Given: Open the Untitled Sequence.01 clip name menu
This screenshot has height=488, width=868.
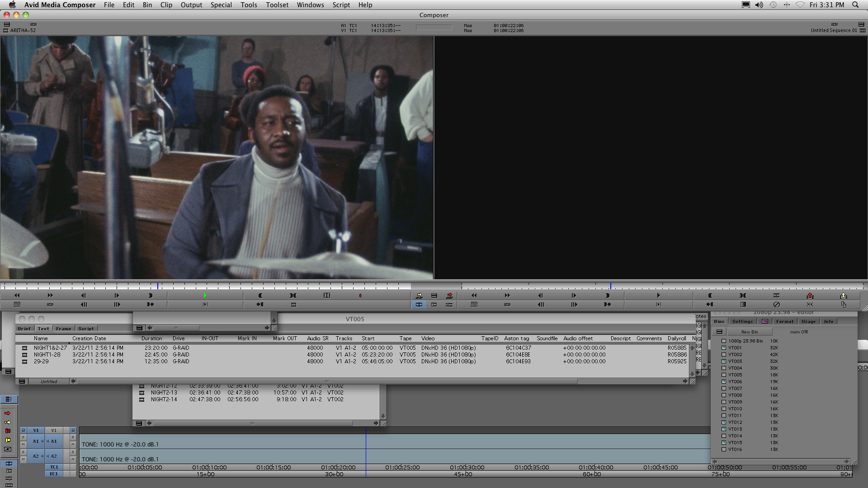Looking at the screenshot, I should point(834,30).
